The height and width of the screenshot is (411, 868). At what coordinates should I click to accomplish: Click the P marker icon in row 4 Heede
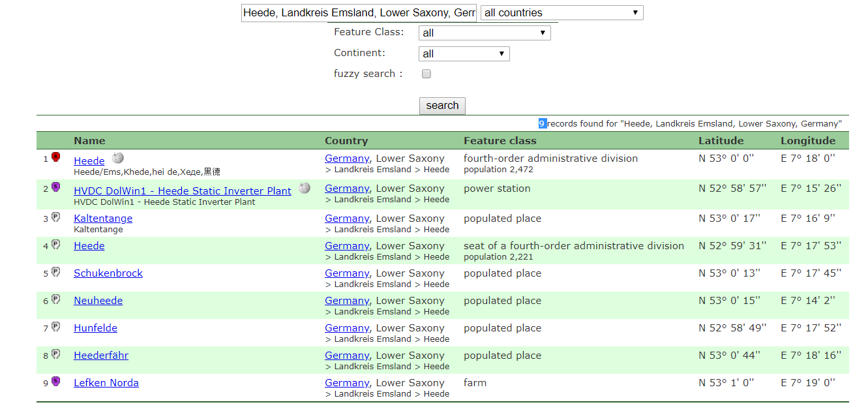(x=56, y=245)
